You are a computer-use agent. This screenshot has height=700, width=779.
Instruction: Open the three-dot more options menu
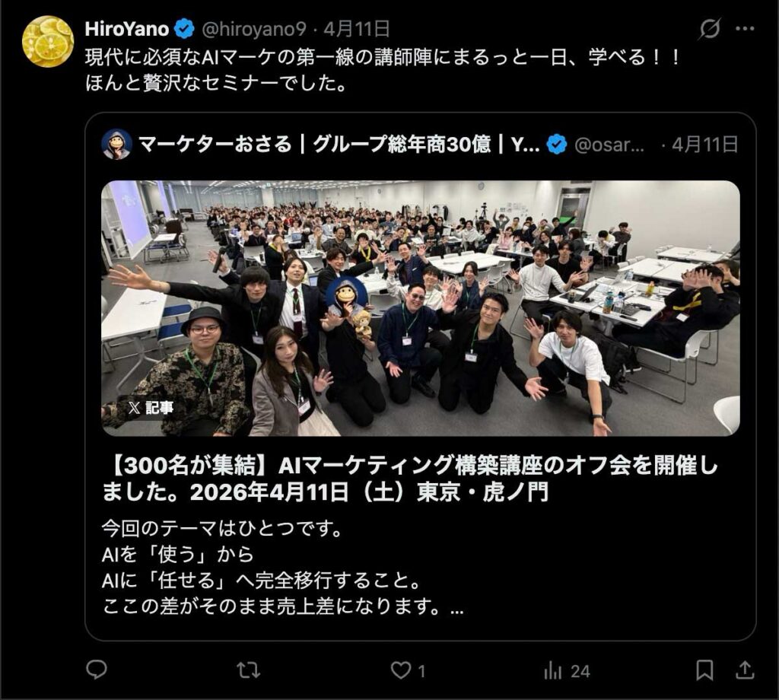(745, 29)
